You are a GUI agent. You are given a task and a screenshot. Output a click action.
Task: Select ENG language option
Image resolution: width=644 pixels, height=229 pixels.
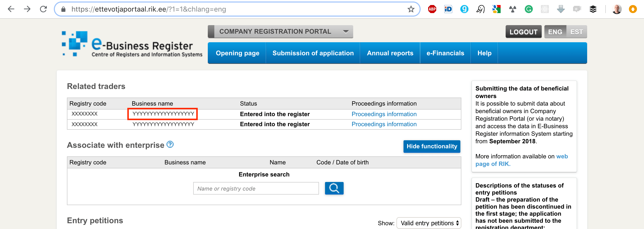[555, 32]
